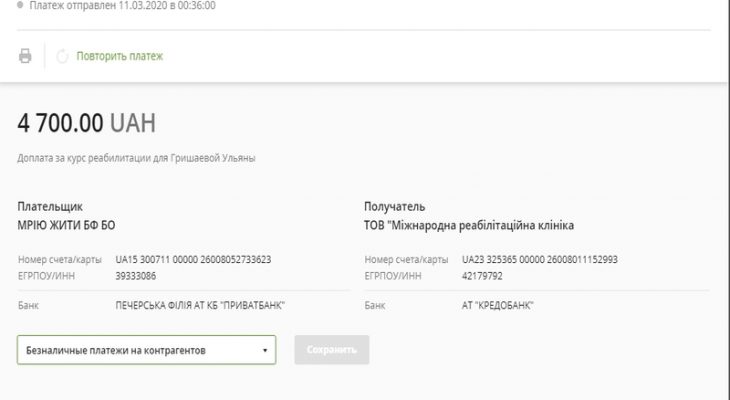Click recipient name ТОВ Міжнародна реабілітаційна клініка
The height and width of the screenshot is (400, 730).
(469, 225)
